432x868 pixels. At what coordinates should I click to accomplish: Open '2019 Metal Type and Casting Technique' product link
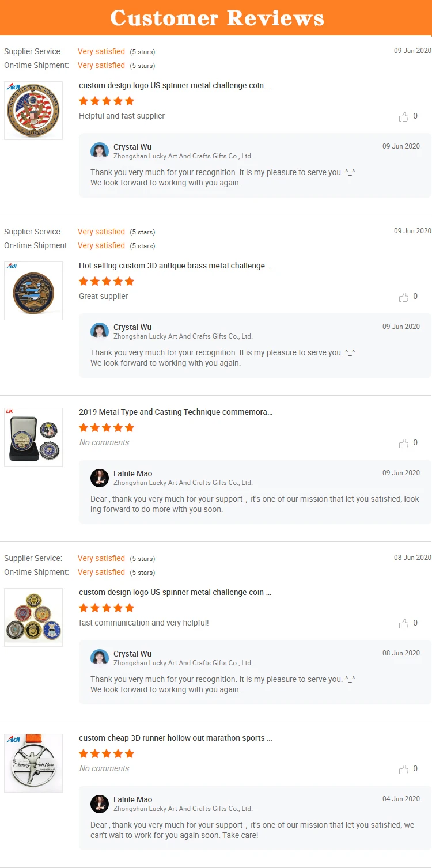(x=176, y=412)
